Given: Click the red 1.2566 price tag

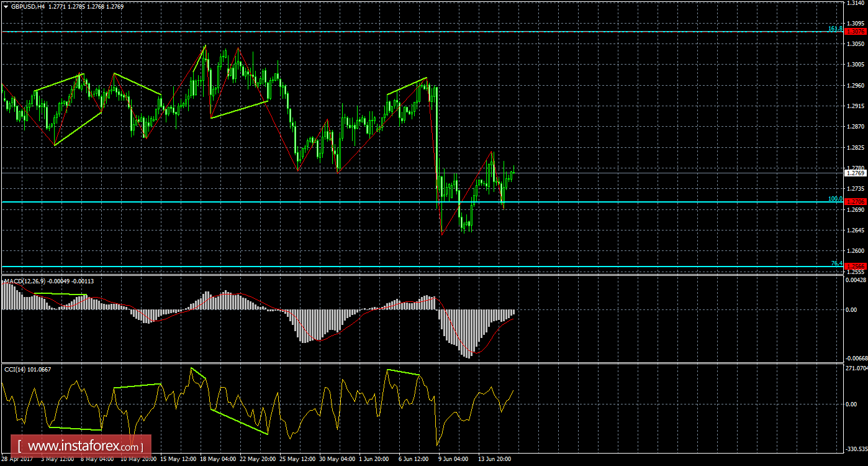Looking at the screenshot, I should click(x=855, y=266).
